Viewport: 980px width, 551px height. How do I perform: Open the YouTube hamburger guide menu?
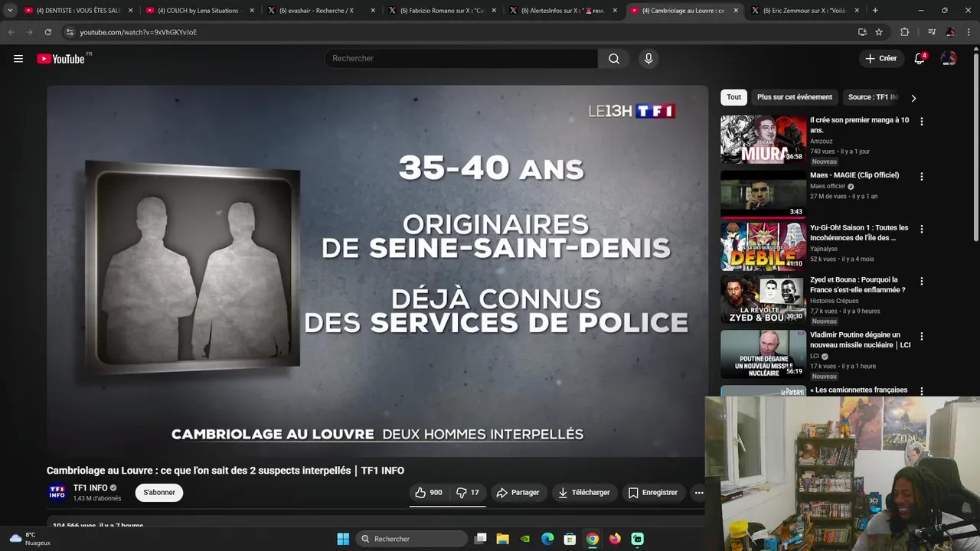click(18, 59)
